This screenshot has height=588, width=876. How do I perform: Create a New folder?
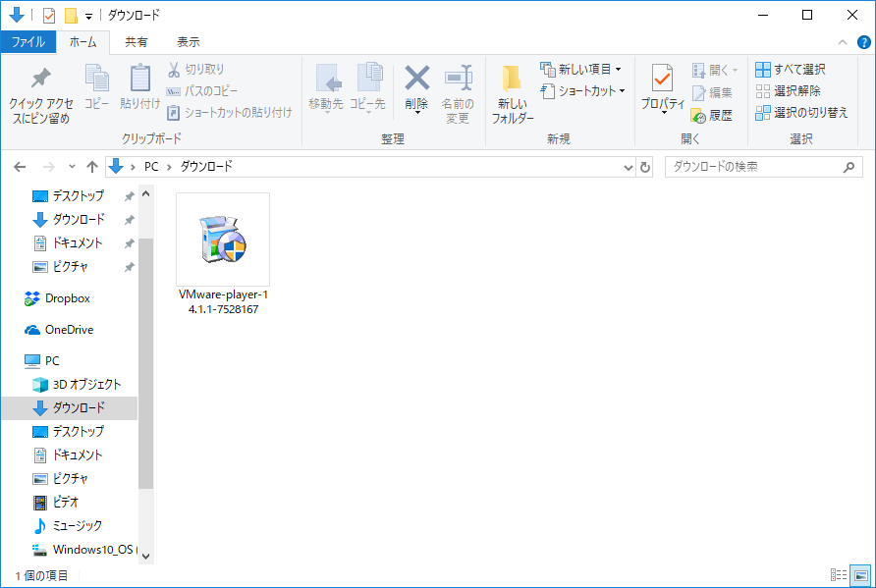point(513,94)
